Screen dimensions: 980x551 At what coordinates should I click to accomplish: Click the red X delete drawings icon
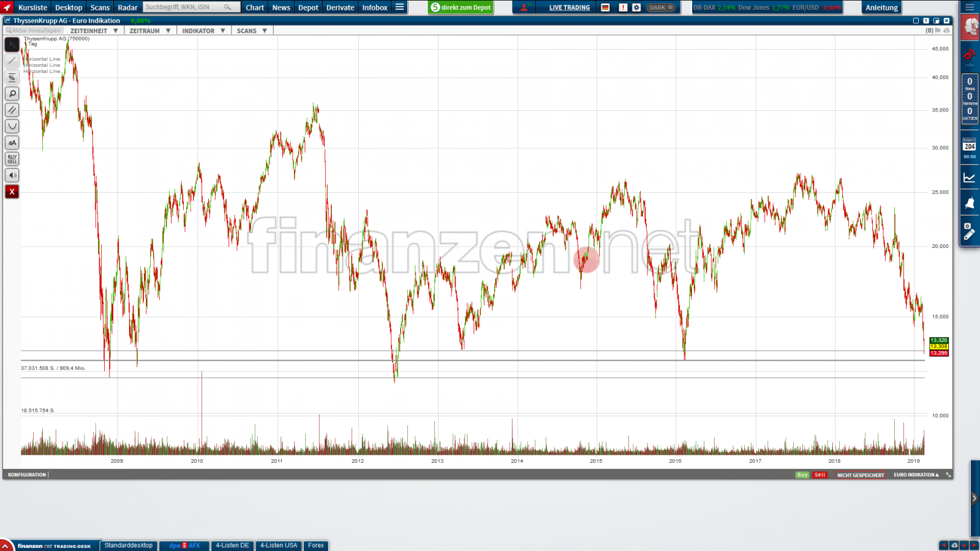[x=12, y=192]
